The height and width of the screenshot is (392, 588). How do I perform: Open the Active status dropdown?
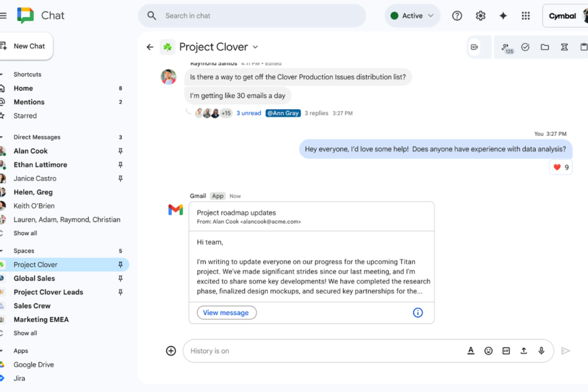(412, 15)
